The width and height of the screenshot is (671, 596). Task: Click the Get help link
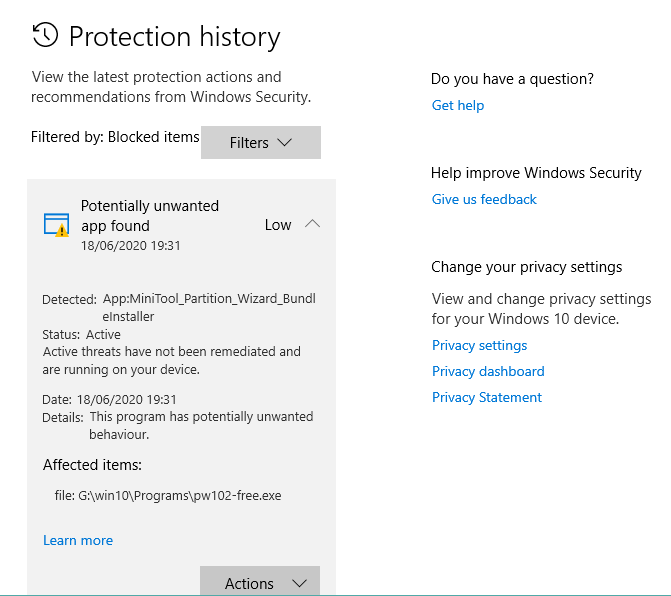(x=457, y=105)
